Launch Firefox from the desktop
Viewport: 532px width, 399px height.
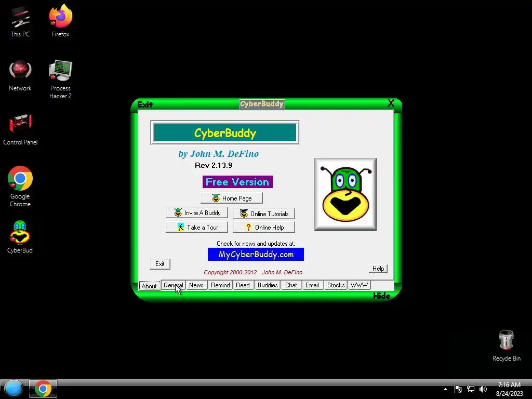(x=60, y=21)
